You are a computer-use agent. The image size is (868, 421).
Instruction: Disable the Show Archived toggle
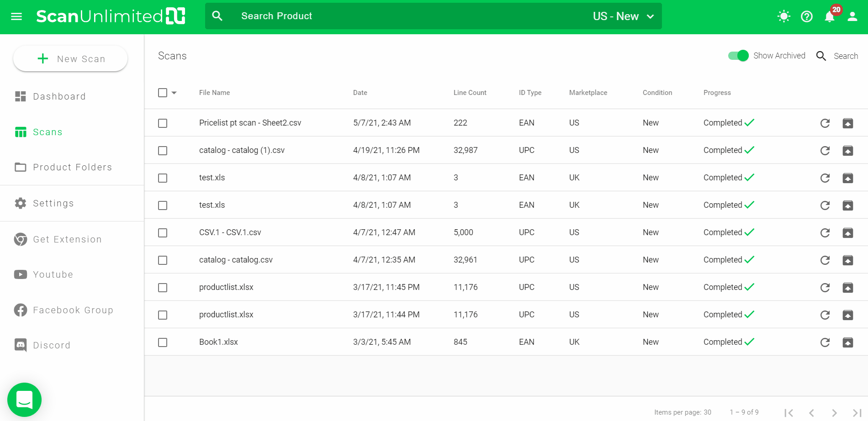click(738, 56)
